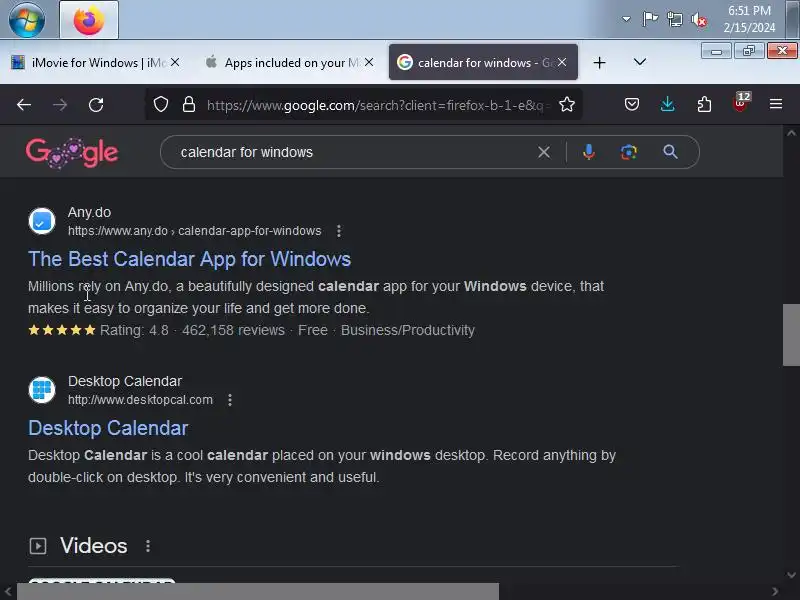Click the Desktop Calendar site favicon
Image resolution: width=800 pixels, height=600 pixels.
click(42, 390)
